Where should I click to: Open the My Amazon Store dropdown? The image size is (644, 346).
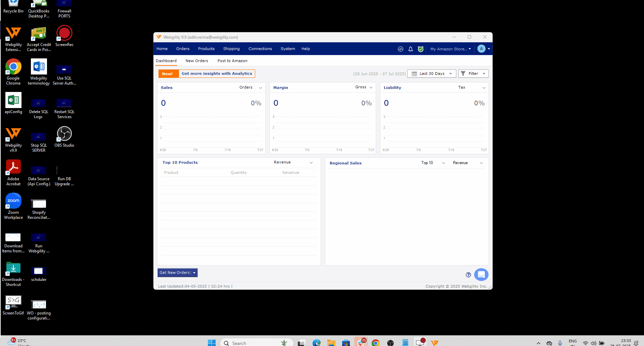click(451, 49)
